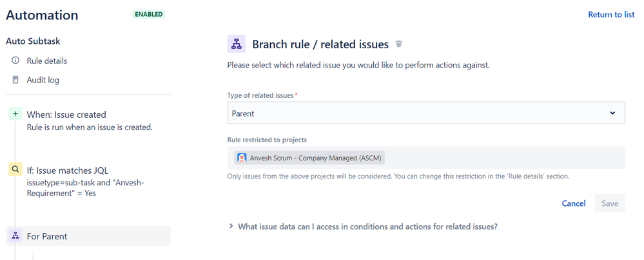Click the Rule details info icon
The image size is (644, 260).
point(15,60)
